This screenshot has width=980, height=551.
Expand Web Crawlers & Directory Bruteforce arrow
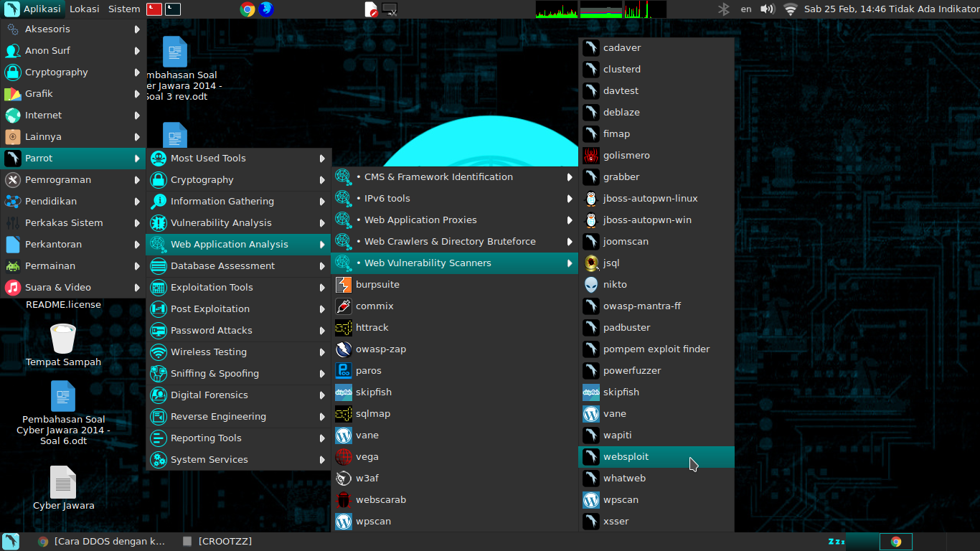pos(570,242)
